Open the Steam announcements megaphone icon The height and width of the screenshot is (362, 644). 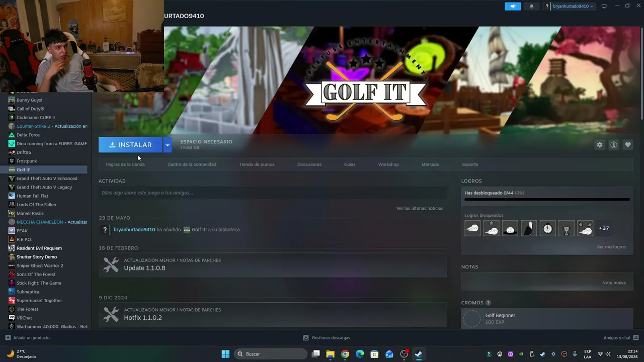click(513, 6)
